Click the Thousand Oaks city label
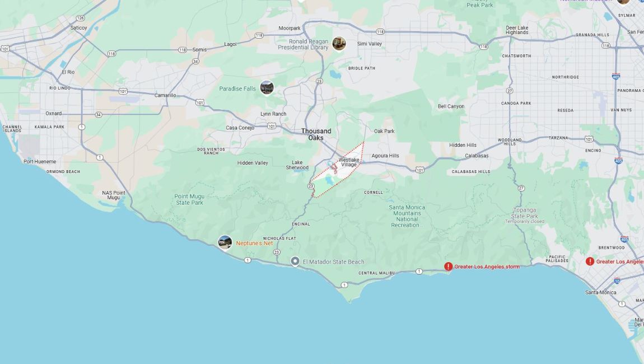644x364 pixels. click(x=316, y=134)
